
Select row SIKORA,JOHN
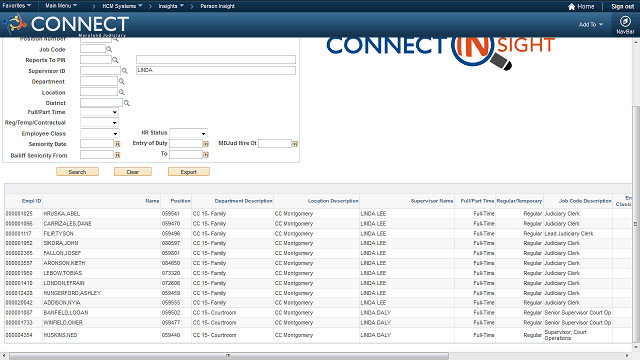click(318, 243)
